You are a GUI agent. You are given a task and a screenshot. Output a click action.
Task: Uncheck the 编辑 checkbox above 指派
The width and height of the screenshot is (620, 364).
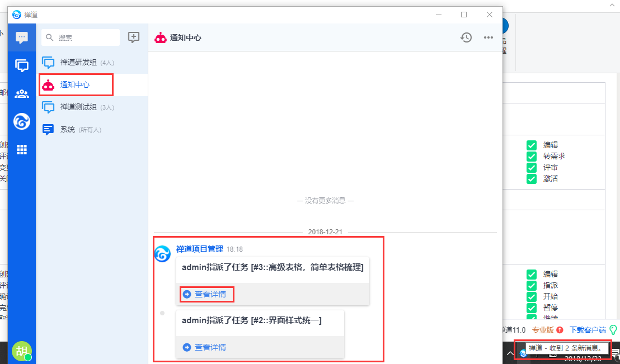(532, 275)
